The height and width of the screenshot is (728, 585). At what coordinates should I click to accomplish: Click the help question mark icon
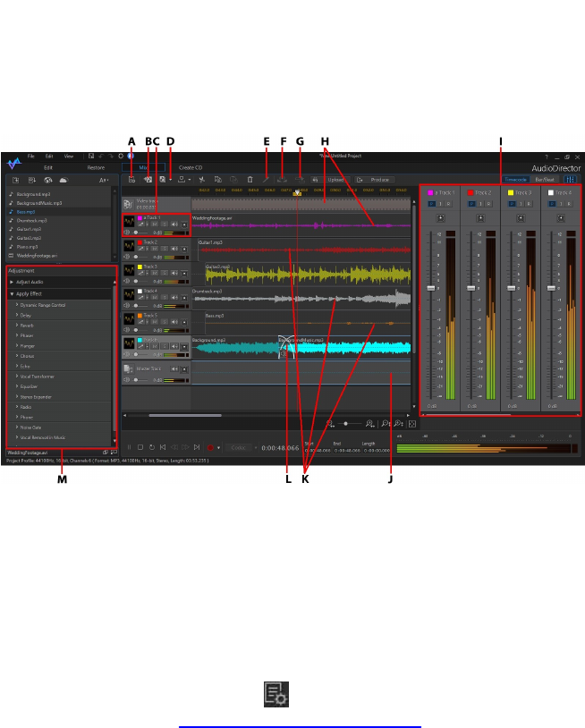click(x=547, y=157)
